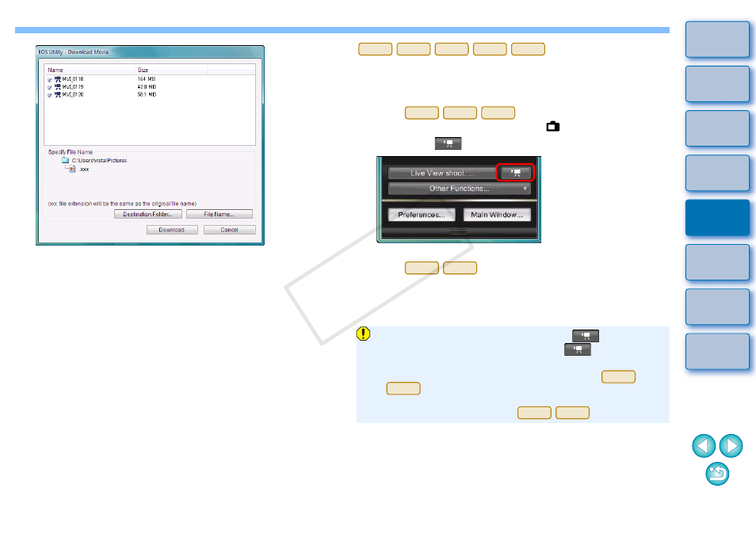Viewport: 756px width, 534px height.
Task: Uncheck the MVI_0118 movie checkbox
Action: [50, 80]
